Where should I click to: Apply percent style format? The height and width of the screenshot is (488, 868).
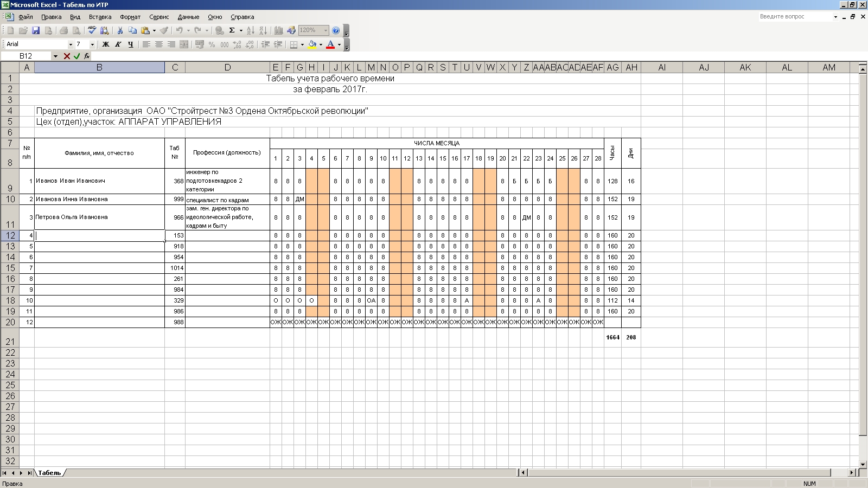[x=212, y=44]
